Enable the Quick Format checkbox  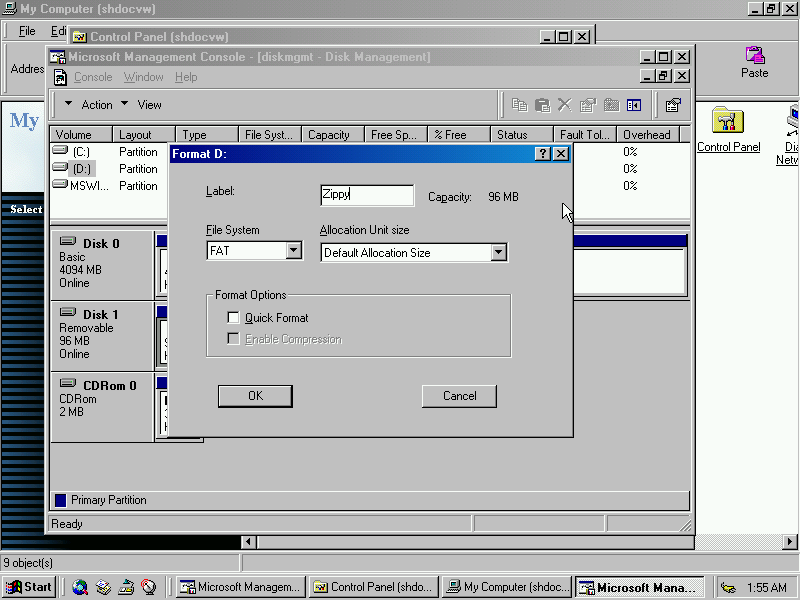(234, 318)
